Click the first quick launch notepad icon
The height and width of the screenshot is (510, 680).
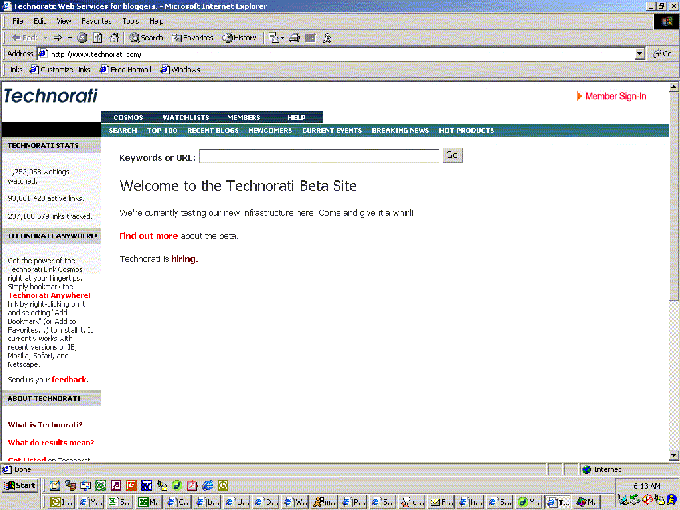coord(55,485)
